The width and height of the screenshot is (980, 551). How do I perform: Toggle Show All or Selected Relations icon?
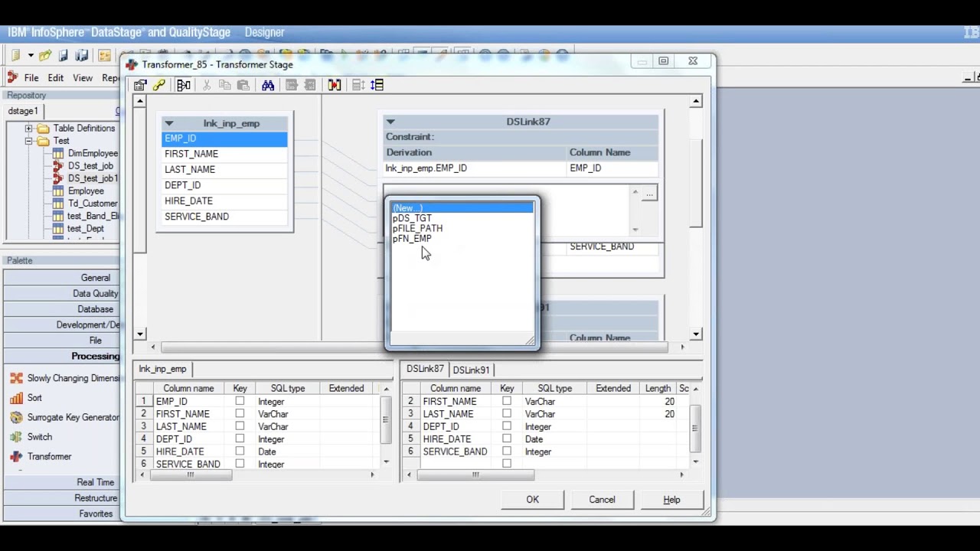click(184, 85)
